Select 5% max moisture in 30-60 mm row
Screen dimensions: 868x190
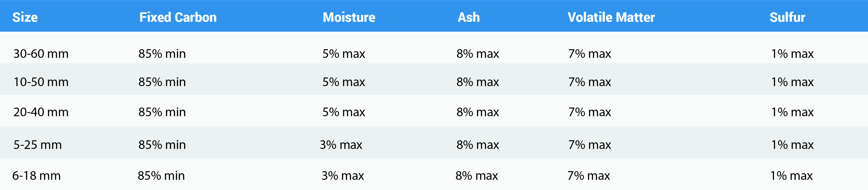point(344,54)
